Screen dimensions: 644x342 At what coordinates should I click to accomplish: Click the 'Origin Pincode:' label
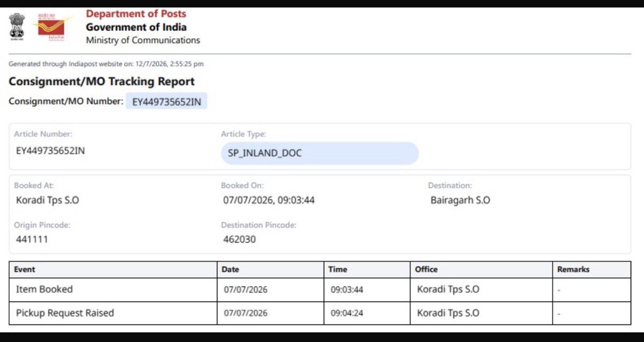pos(42,225)
